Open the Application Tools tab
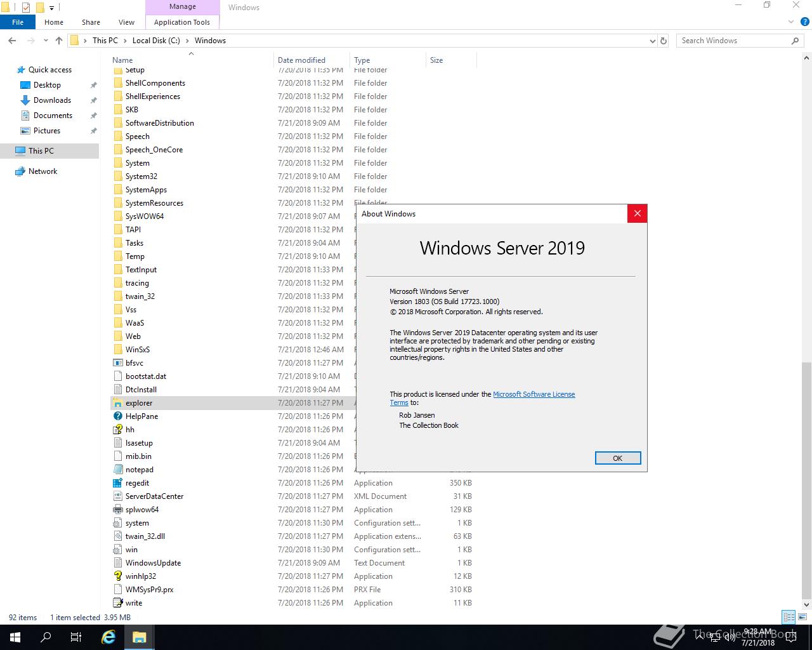The image size is (812, 650). click(x=182, y=22)
